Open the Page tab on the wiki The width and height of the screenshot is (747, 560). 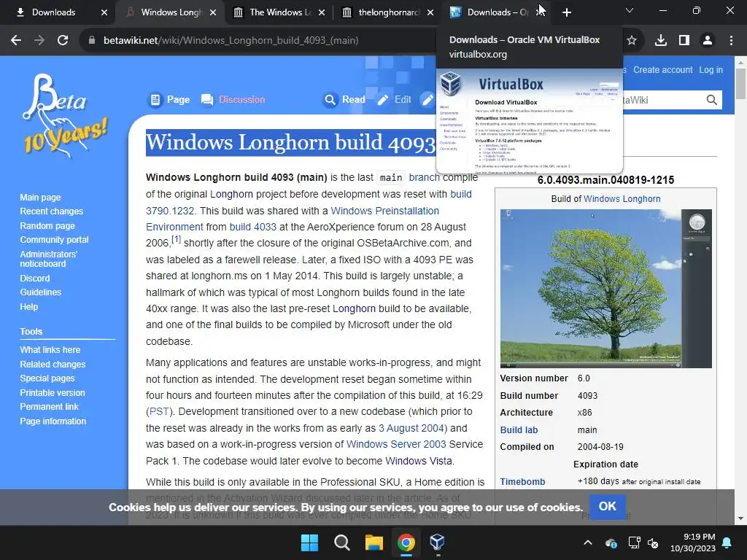pos(169,99)
